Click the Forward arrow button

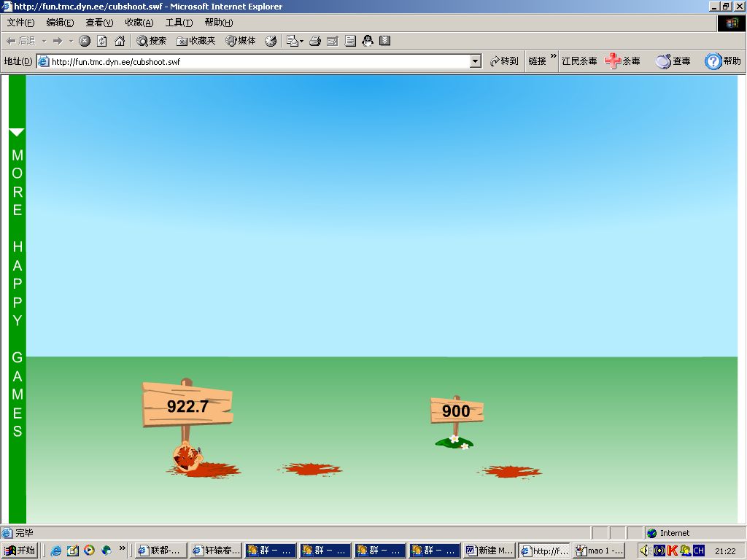tap(58, 41)
